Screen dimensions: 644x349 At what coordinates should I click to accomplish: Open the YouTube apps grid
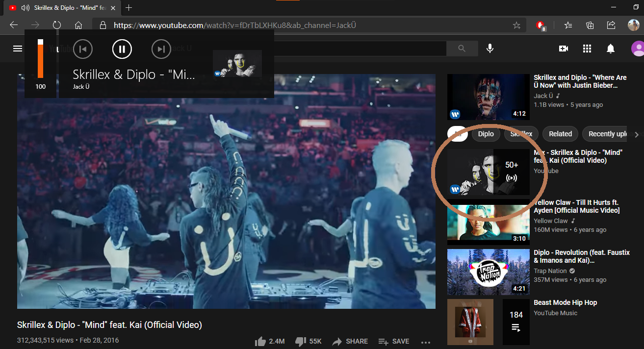pyautogui.click(x=587, y=48)
